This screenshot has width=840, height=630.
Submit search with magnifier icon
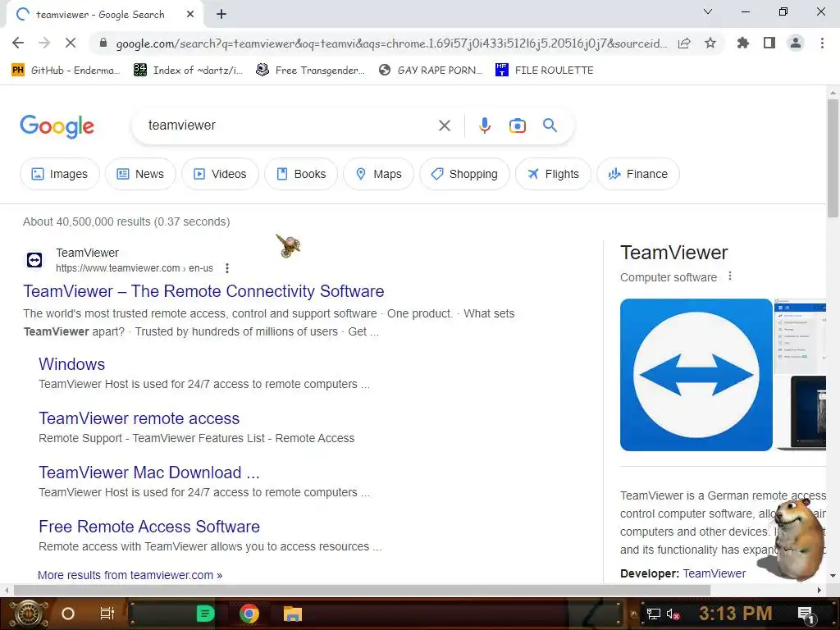550,126
